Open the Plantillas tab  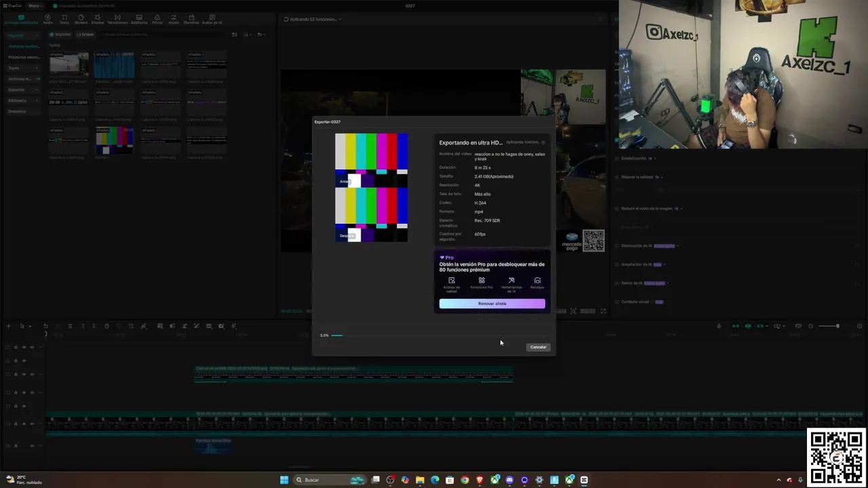191,19
